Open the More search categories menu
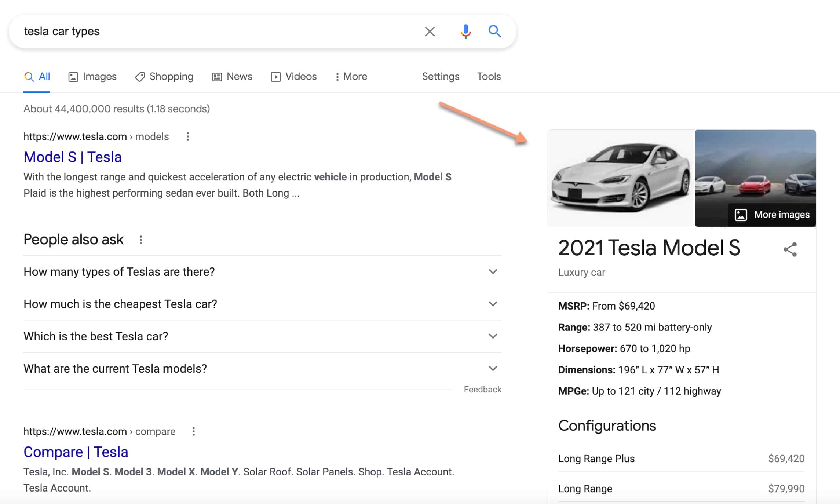 tap(351, 77)
